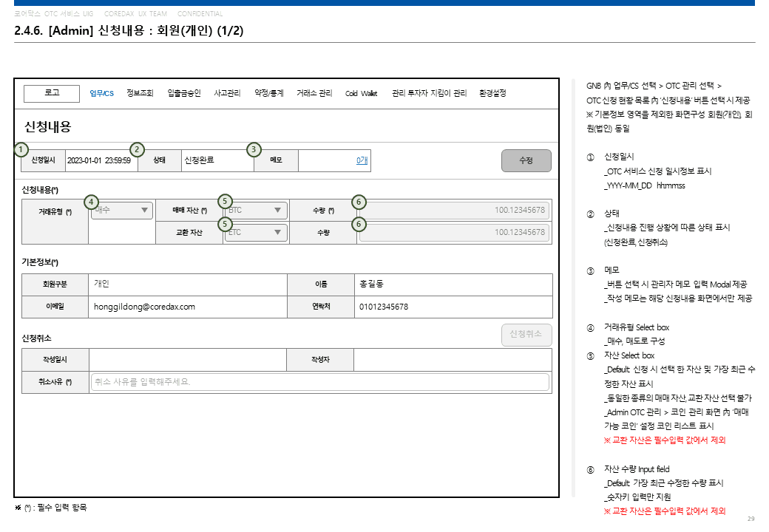
Task: Focus the 교환 자산 수량 input field
Action: 454,232
